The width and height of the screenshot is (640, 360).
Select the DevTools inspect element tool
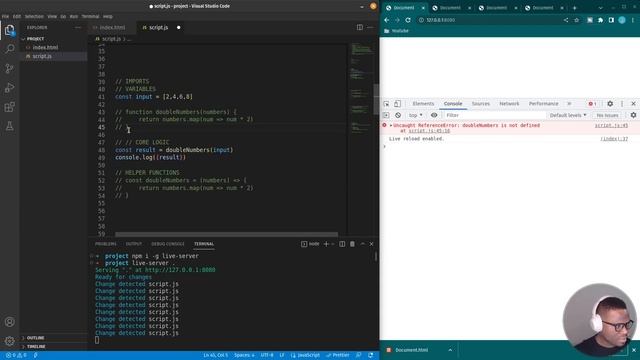386,104
